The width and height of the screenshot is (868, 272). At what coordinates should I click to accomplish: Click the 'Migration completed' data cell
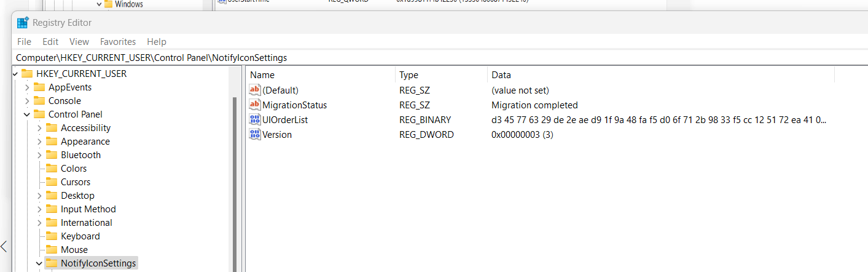534,105
